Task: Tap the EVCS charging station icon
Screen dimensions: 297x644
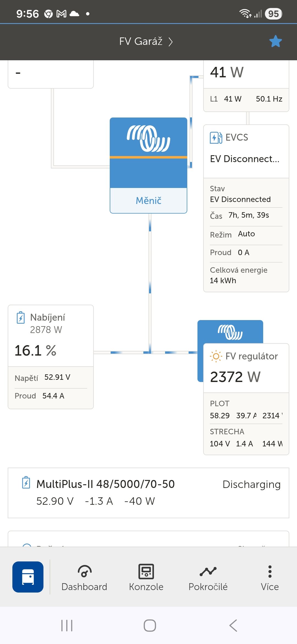Action: 216,138
